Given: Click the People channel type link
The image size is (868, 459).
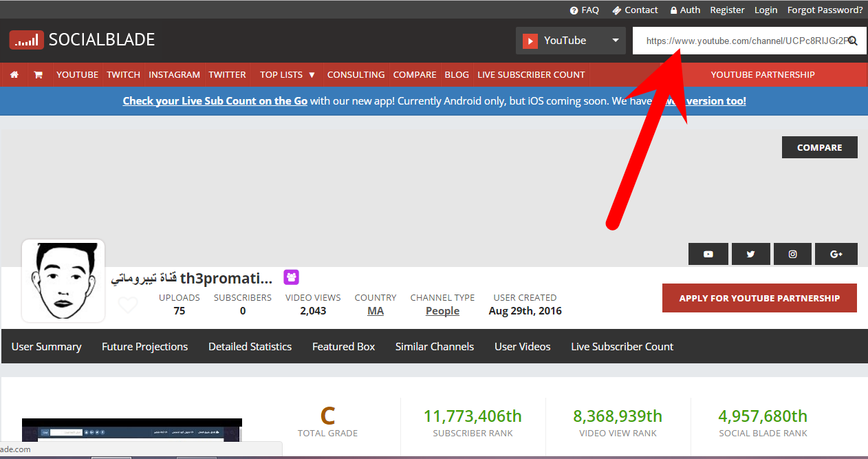Looking at the screenshot, I should (x=442, y=311).
